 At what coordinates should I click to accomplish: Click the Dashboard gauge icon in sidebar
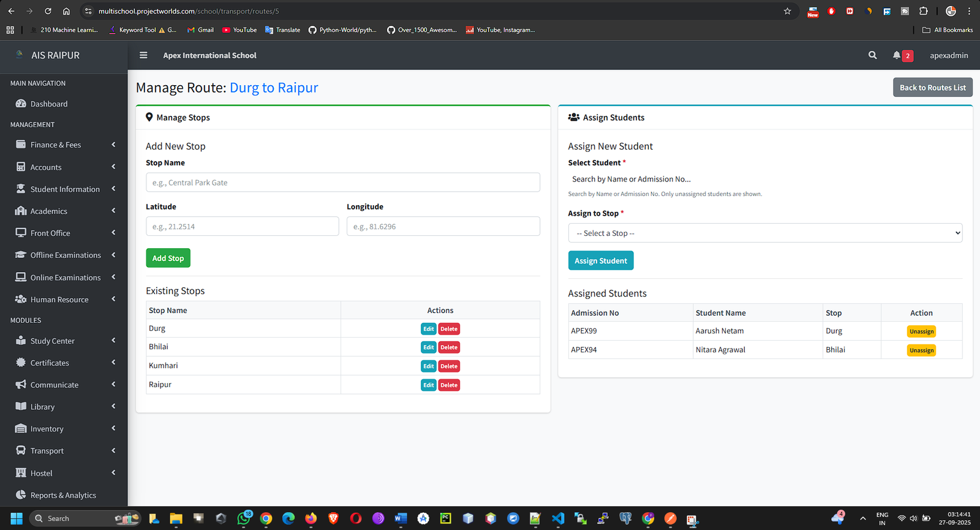[x=21, y=104]
